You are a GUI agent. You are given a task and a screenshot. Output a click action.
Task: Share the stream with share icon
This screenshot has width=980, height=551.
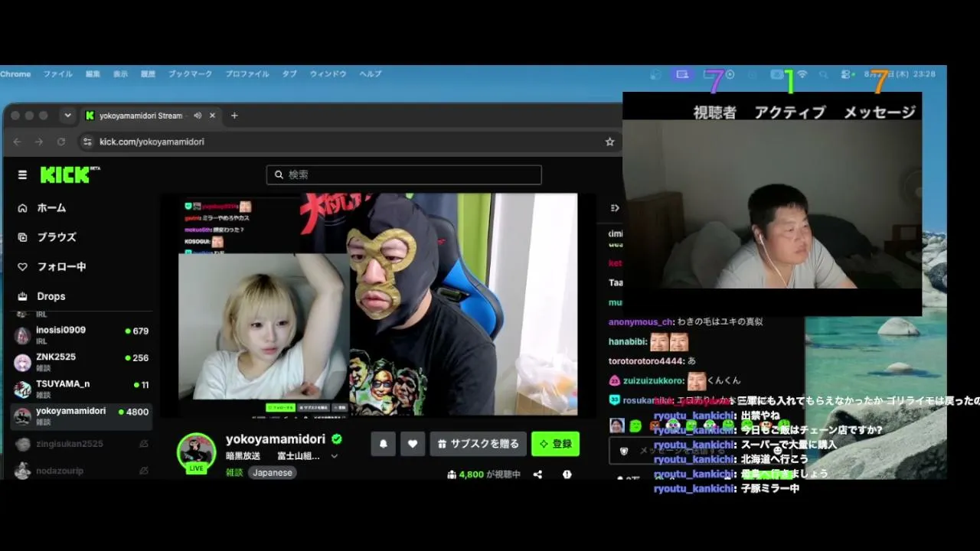[537, 474]
